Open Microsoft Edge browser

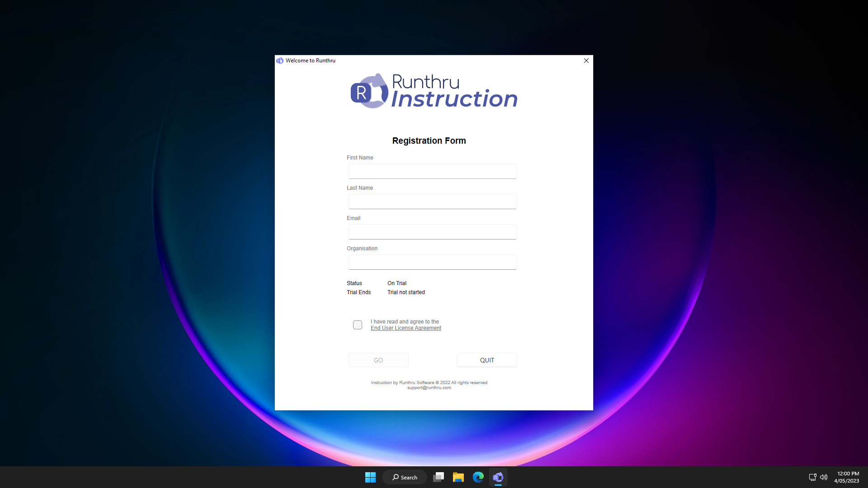478,477
